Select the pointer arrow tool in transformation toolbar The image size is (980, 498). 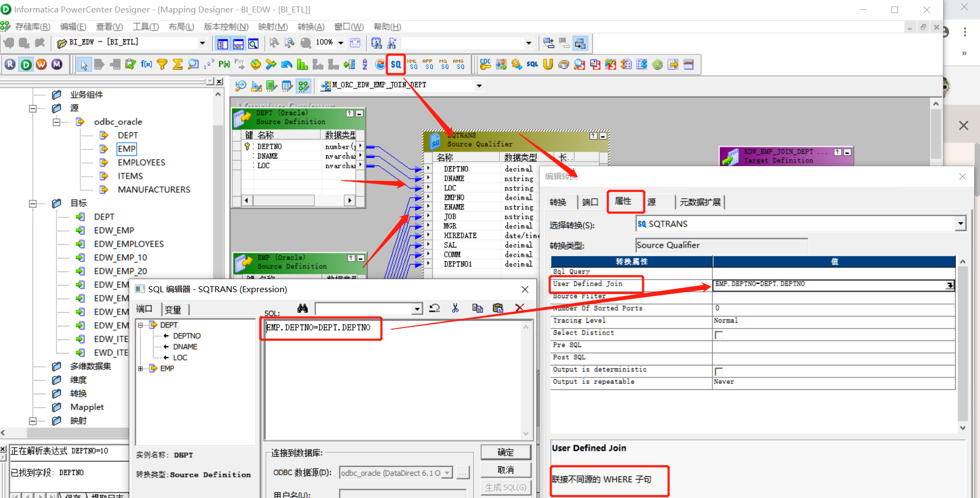[x=84, y=64]
